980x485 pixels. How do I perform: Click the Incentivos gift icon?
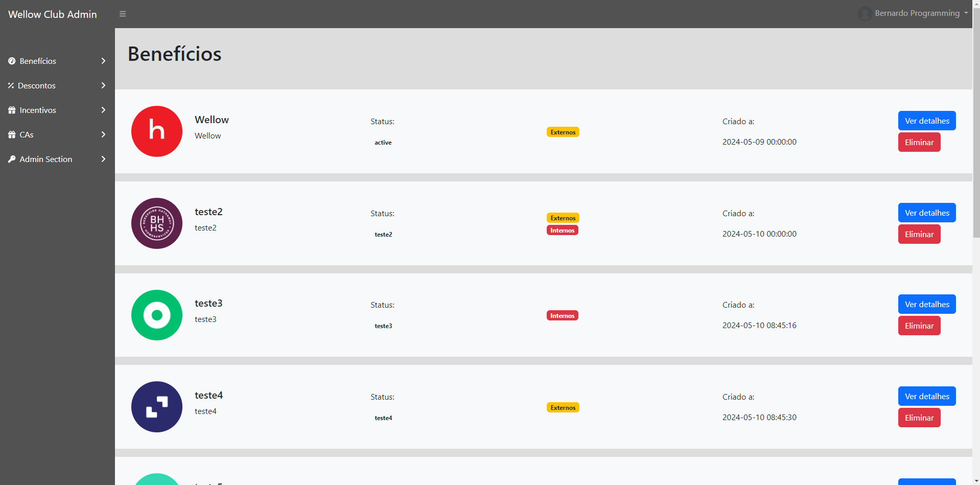coord(12,110)
